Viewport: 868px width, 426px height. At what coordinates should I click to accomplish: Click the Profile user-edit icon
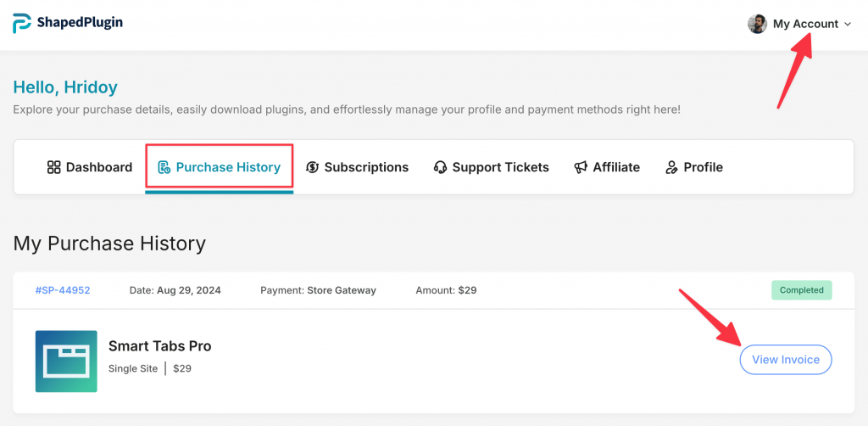671,167
